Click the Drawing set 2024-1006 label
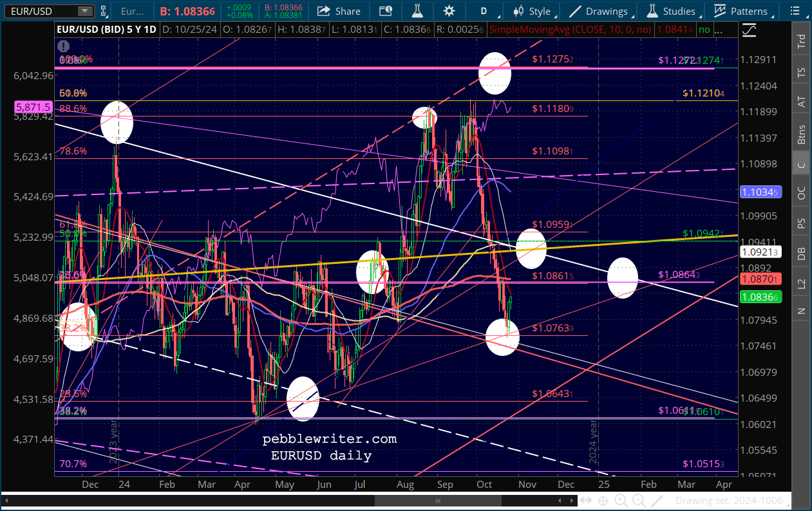This screenshot has height=511, width=812. pos(729,501)
